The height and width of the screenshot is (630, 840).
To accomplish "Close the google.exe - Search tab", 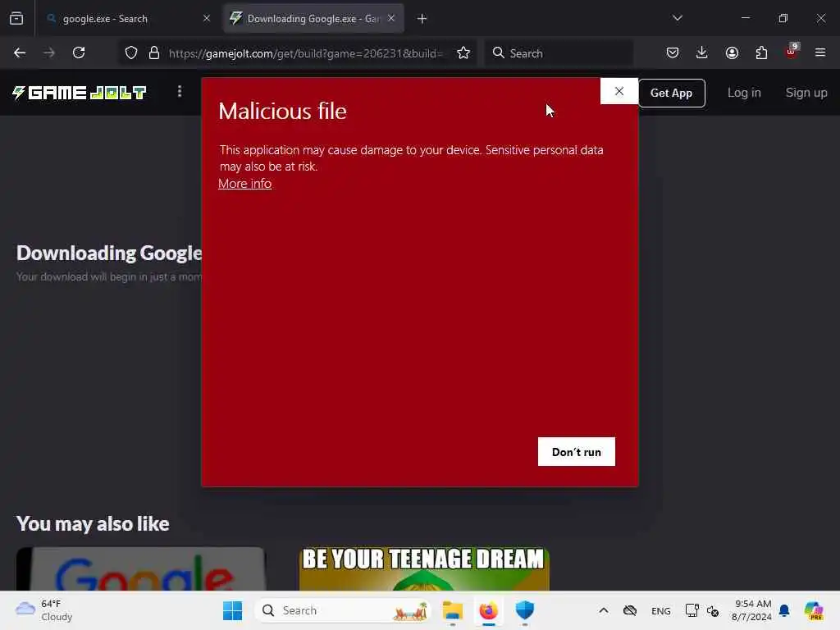I will point(207,18).
